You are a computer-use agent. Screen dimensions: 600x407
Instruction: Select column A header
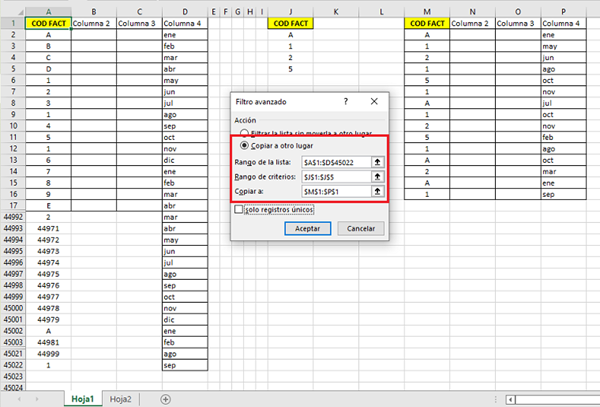pos(48,12)
